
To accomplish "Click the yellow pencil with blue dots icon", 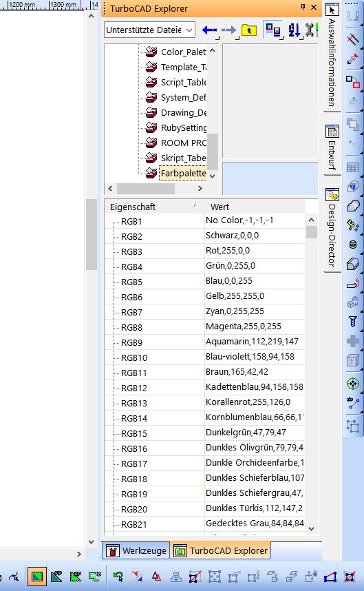I will coord(353,225).
